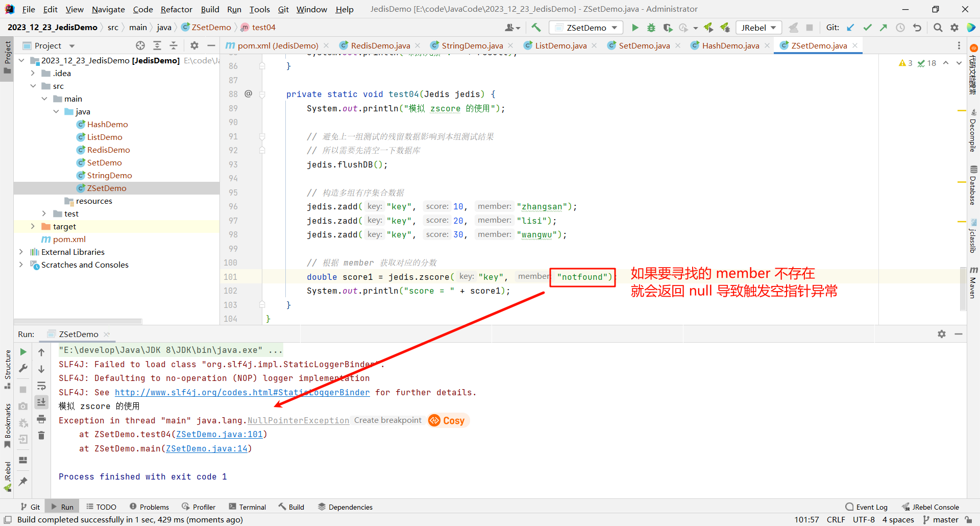Switch to the RedisDemo.java tab
Screen dimensions: 980x526
pos(380,45)
